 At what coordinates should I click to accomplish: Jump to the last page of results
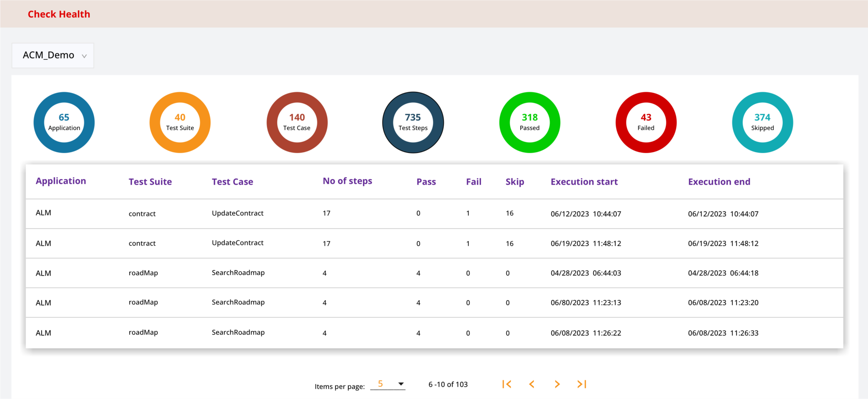[x=582, y=384]
